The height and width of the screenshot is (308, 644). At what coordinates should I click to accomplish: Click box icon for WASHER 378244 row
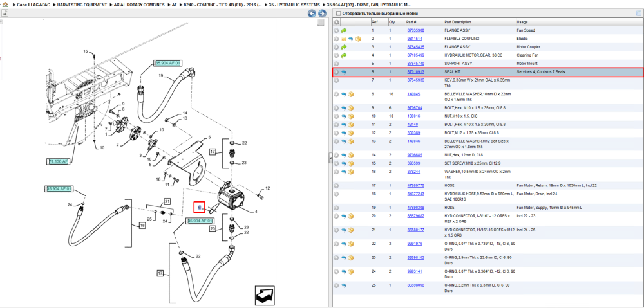(x=351, y=172)
